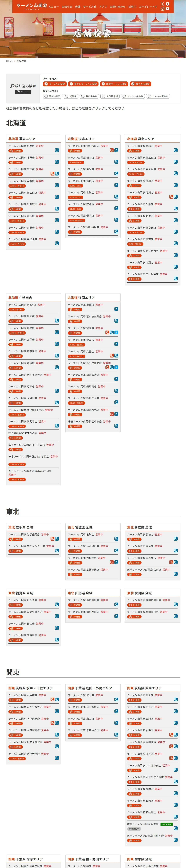Click orange large-parking icon for 滝川店

[171, 197]
